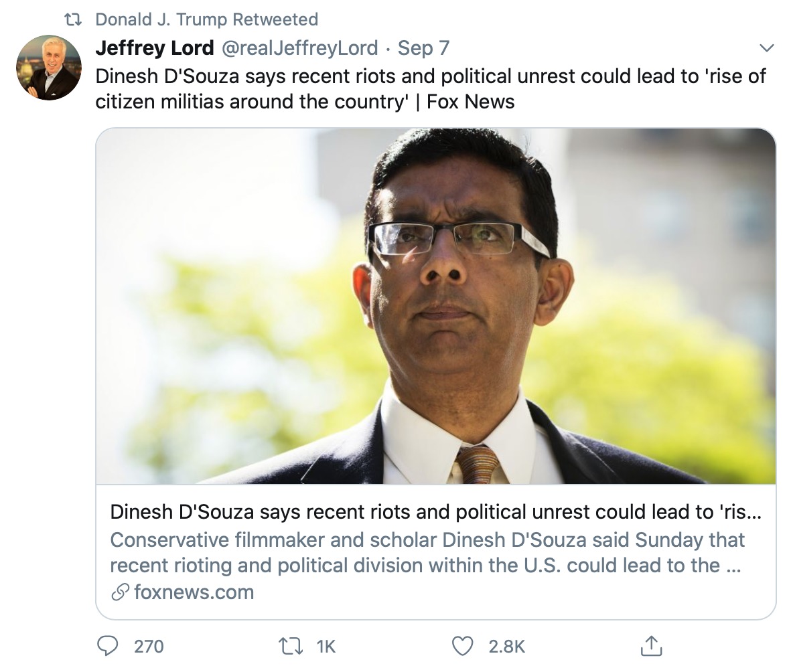
Task: Click the 2.8K likes count
Action: pyautogui.click(x=506, y=646)
